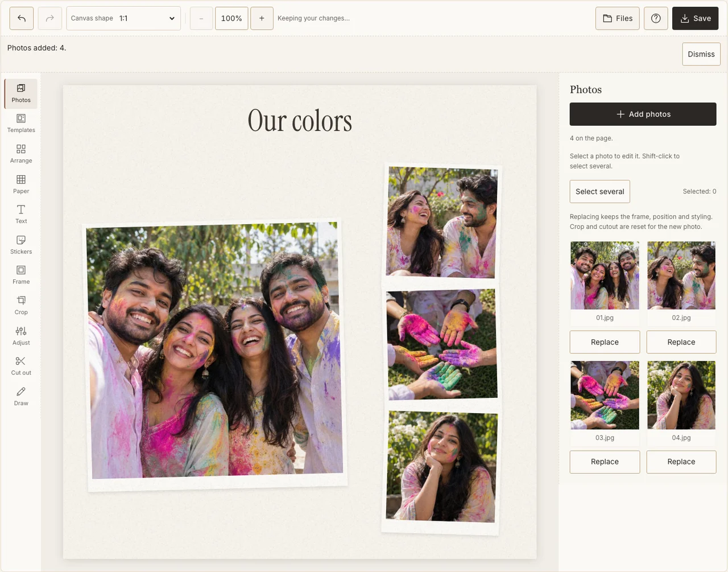
Task: Expand the Canvas shape dropdown
Action: (123, 18)
